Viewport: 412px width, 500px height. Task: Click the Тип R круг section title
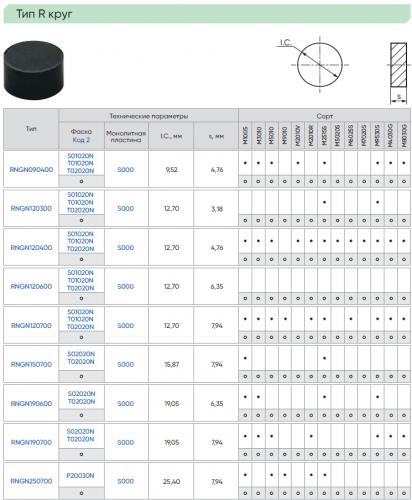pyautogui.click(x=44, y=14)
